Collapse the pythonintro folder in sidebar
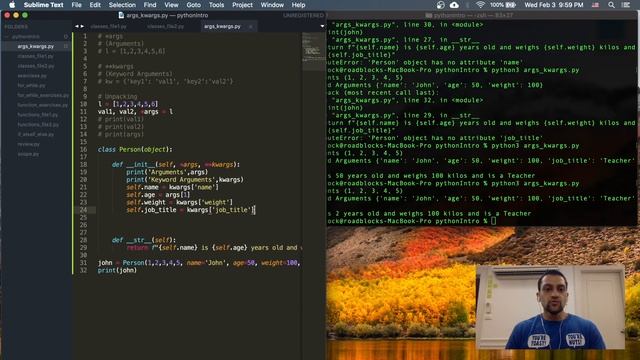640x360 pixels. point(7,37)
